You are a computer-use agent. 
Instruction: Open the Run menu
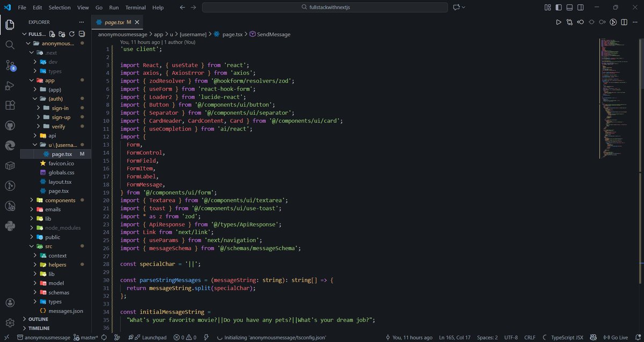pyautogui.click(x=114, y=8)
